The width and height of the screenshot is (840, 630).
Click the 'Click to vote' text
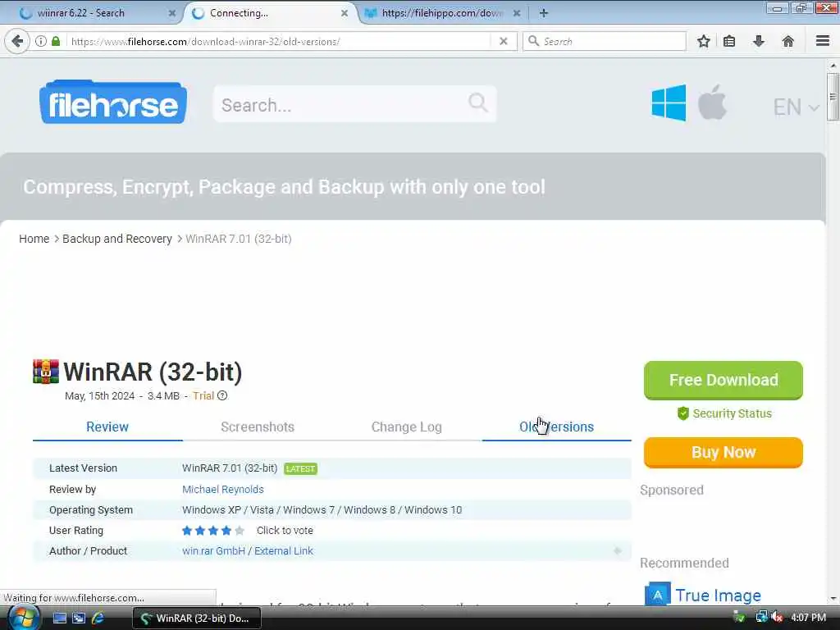pyautogui.click(x=285, y=531)
